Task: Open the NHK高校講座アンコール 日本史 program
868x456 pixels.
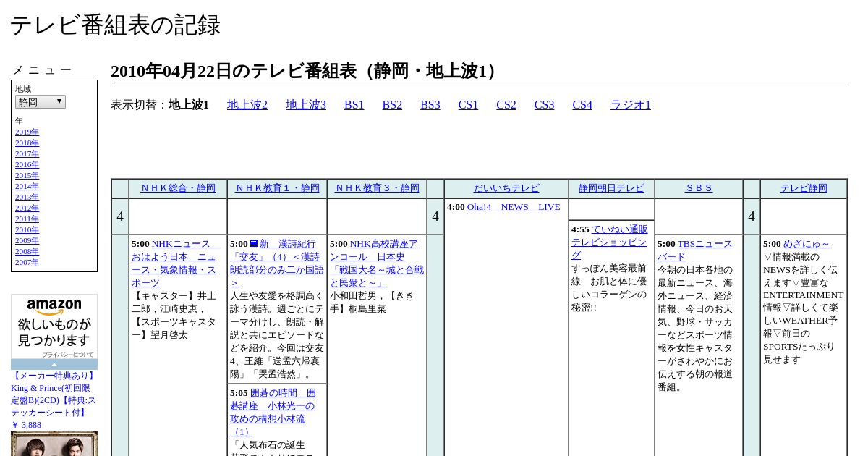Action: coord(377,263)
